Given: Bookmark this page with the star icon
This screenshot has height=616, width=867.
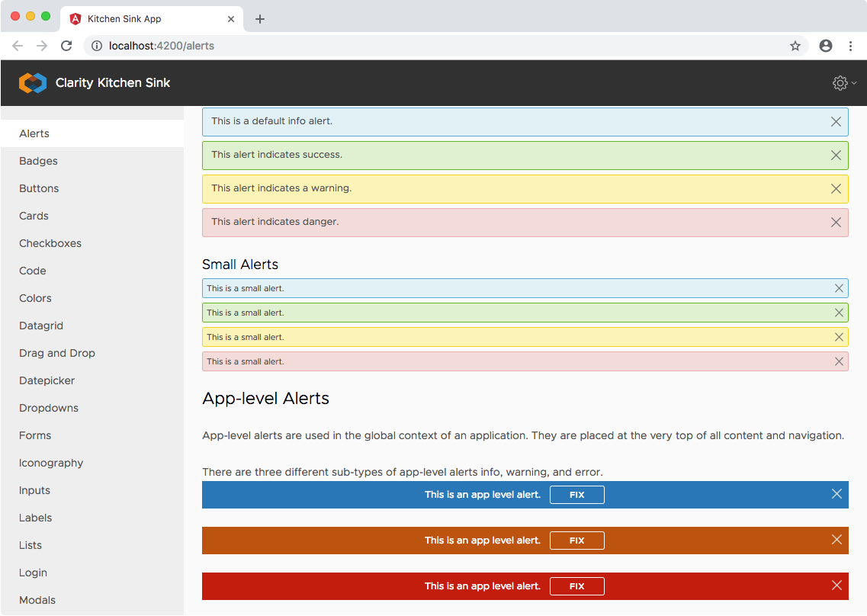Looking at the screenshot, I should (x=795, y=46).
